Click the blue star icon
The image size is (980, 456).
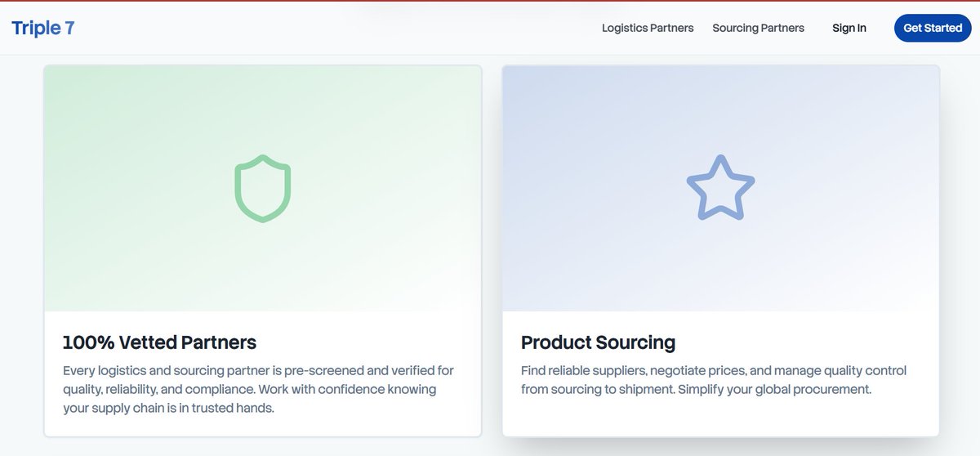[x=721, y=188]
